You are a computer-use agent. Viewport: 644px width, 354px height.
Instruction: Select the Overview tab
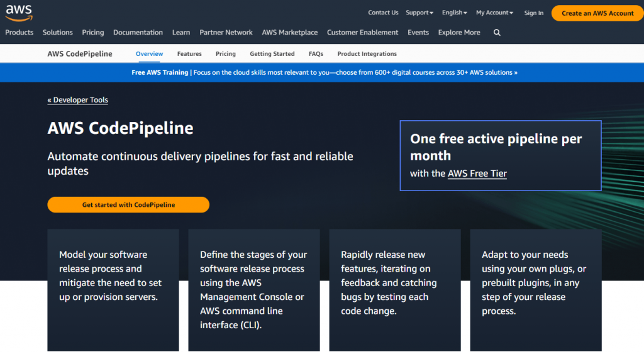point(149,54)
